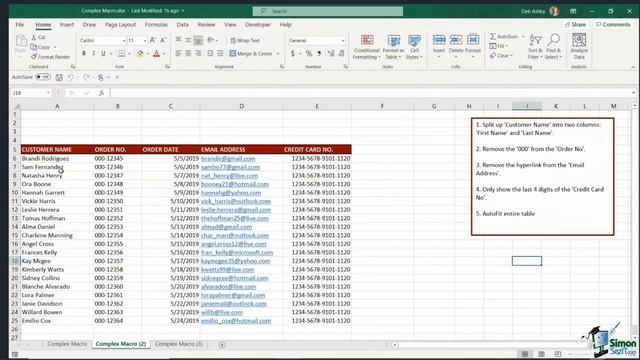Click the Cut scissors icon
This screenshot has height=360, width=640.
click(34, 37)
